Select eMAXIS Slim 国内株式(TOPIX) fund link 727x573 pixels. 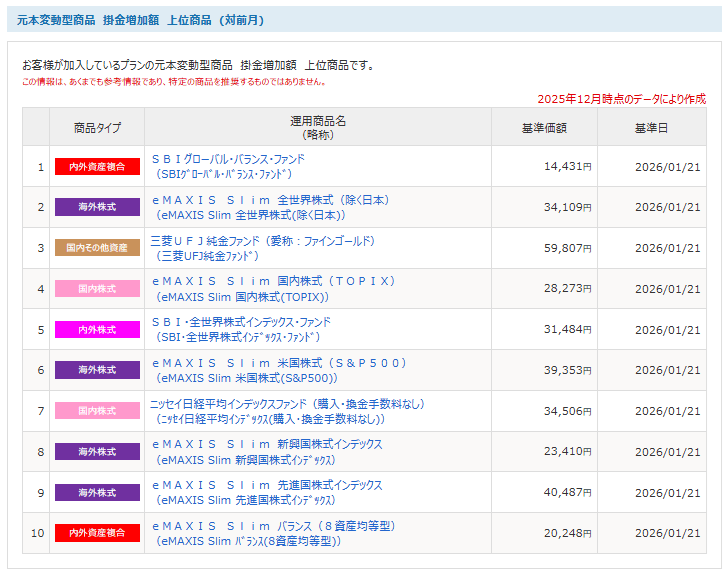274,281
